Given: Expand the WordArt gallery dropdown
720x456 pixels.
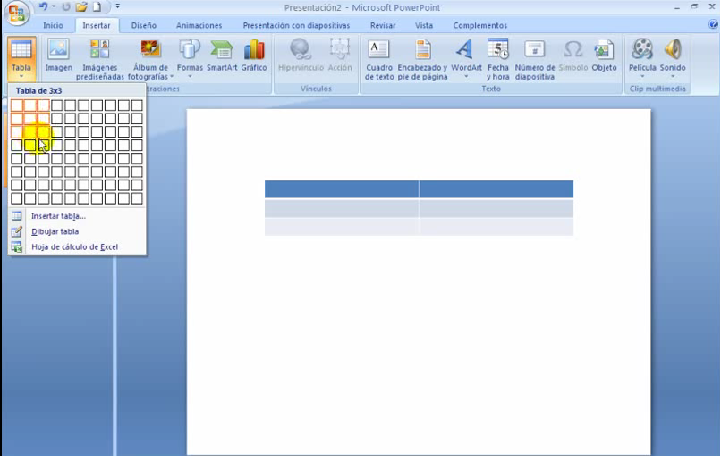Looking at the screenshot, I should [465, 76].
